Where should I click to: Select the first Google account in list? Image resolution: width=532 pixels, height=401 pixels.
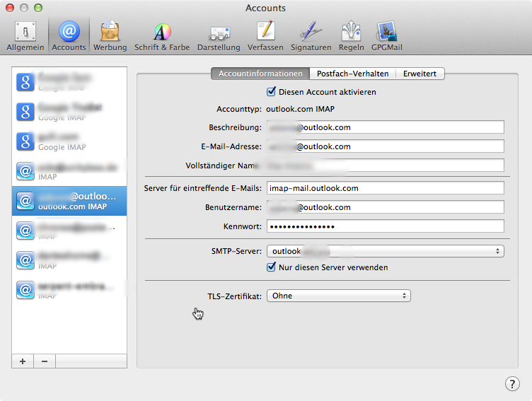[x=69, y=82]
